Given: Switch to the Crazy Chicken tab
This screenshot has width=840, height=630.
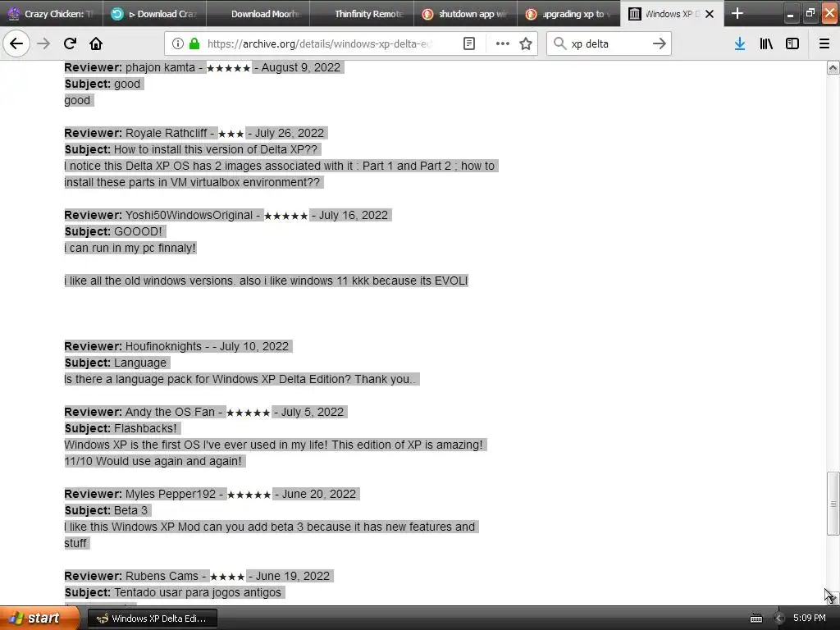Looking at the screenshot, I should pyautogui.click(x=52, y=14).
